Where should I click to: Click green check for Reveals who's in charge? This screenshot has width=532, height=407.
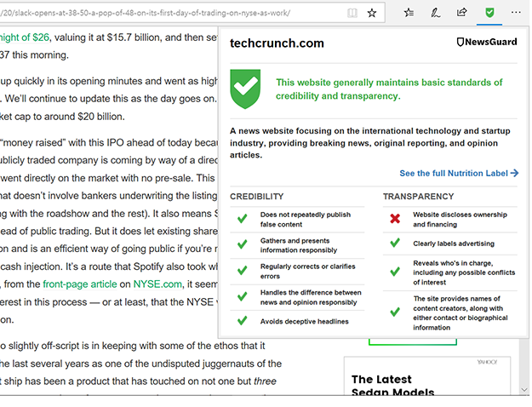click(395, 272)
